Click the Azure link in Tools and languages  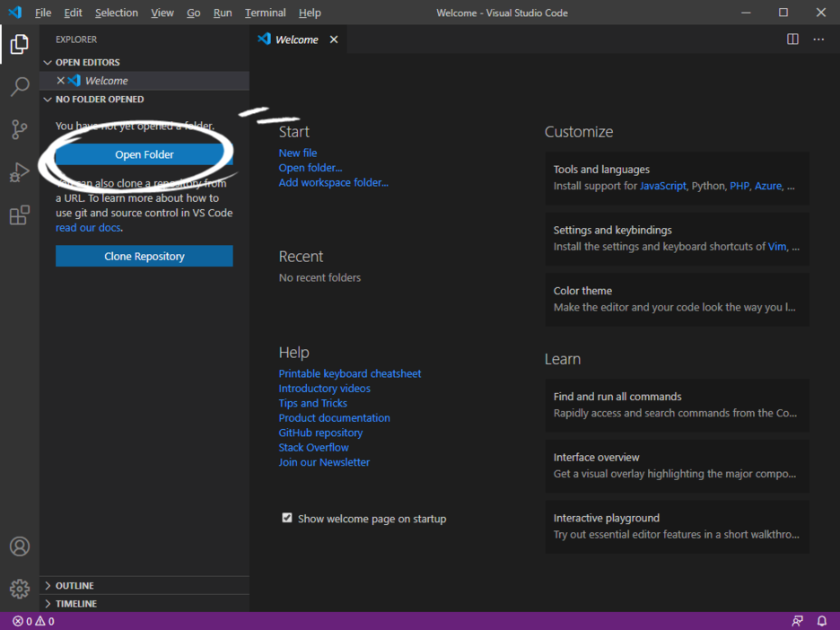pyautogui.click(x=768, y=186)
